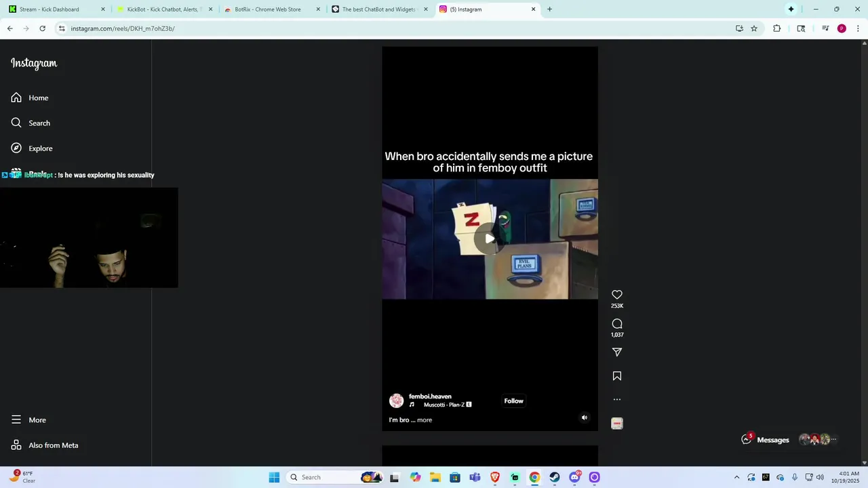Like the reel with the heart icon
Viewport: 868px width, 488px height.
click(617, 295)
